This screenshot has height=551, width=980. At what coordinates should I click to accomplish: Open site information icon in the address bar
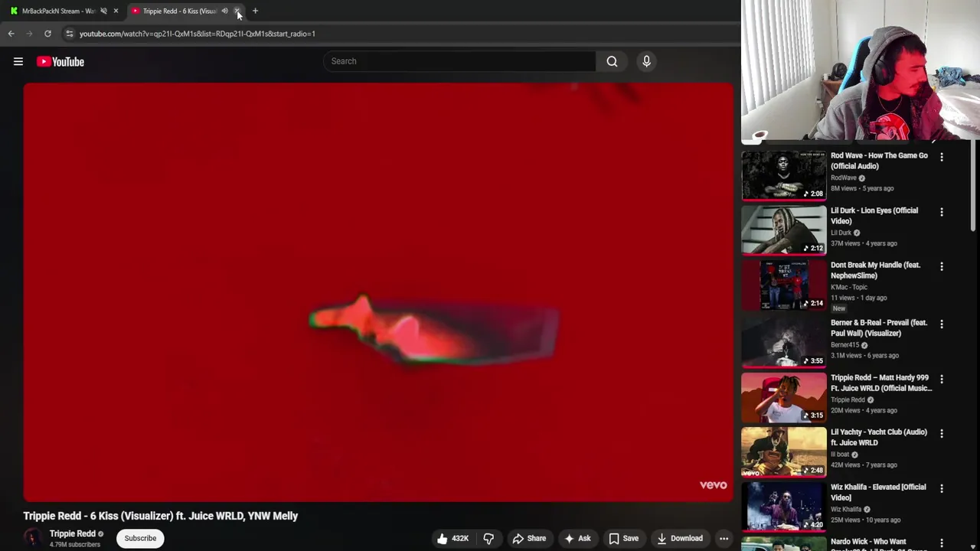(69, 34)
